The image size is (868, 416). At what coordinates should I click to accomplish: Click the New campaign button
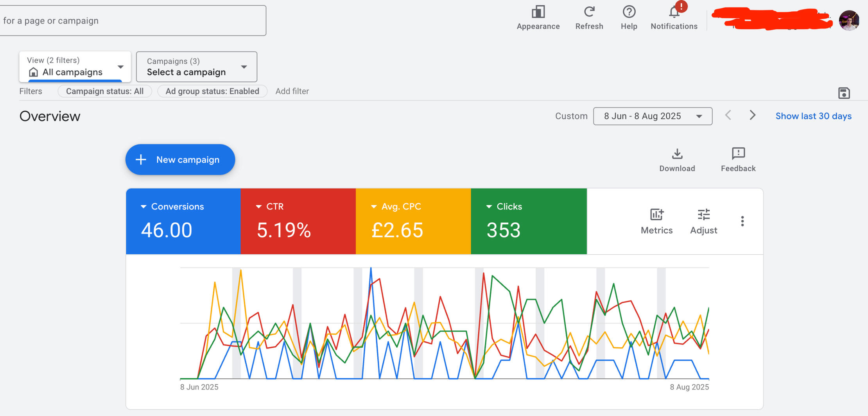(x=180, y=160)
